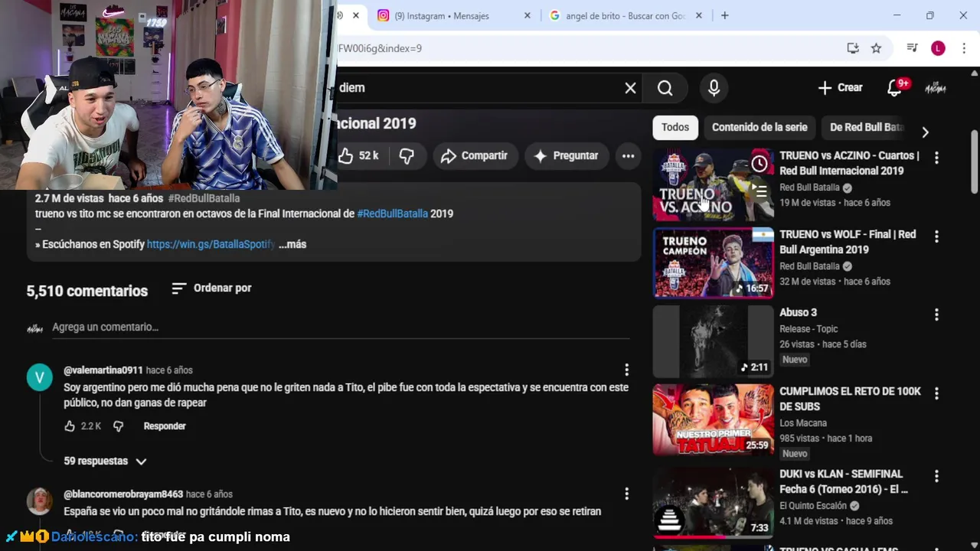Image resolution: width=980 pixels, height=551 pixels.
Task: Like valemartina0911's comment
Action: (70, 426)
